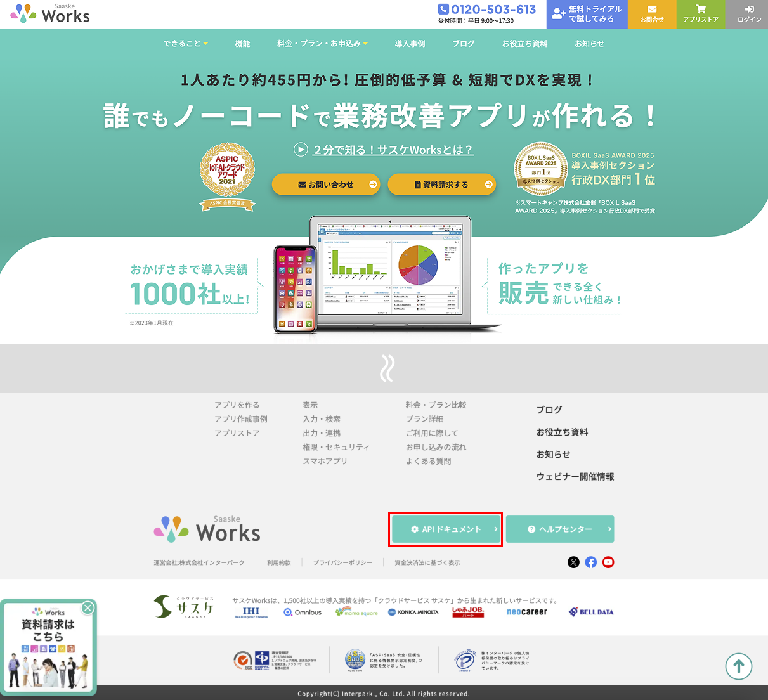Open the ヘルプセンター button
Image resolution: width=768 pixels, height=700 pixels.
pyautogui.click(x=560, y=529)
